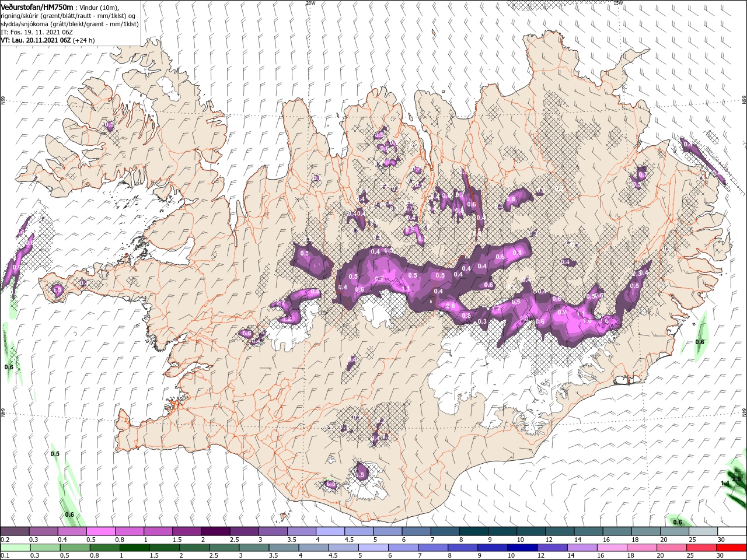Viewport: 747px width, 560px height.
Task: Click the Snæfellsjökull snow patch on the western peninsula
Action: click(x=57, y=289)
